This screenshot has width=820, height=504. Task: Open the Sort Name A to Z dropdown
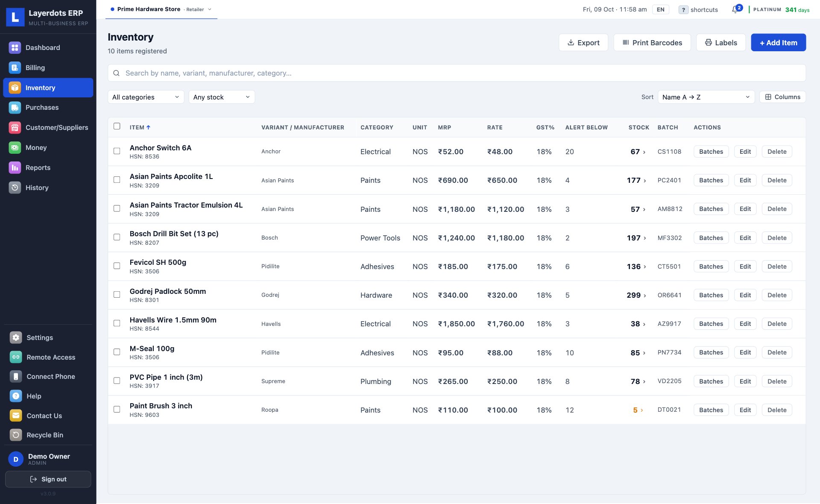tap(706, 97)
